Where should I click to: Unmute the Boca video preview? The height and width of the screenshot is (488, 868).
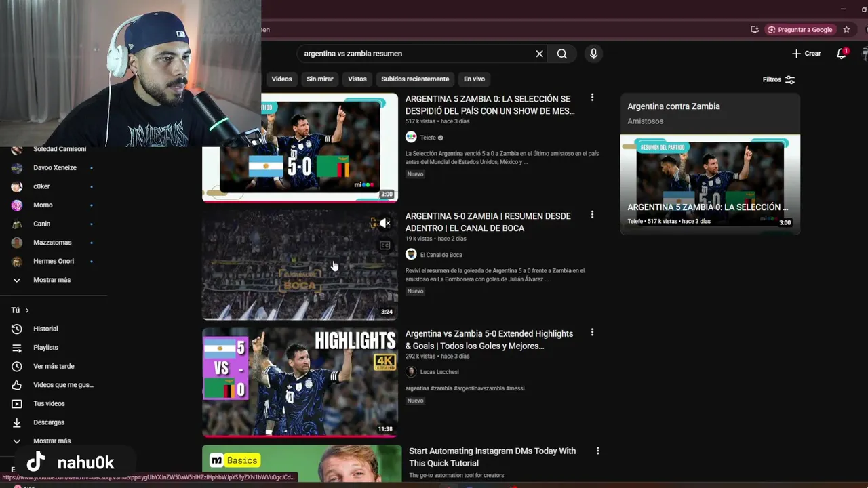(x=384, y=223)
